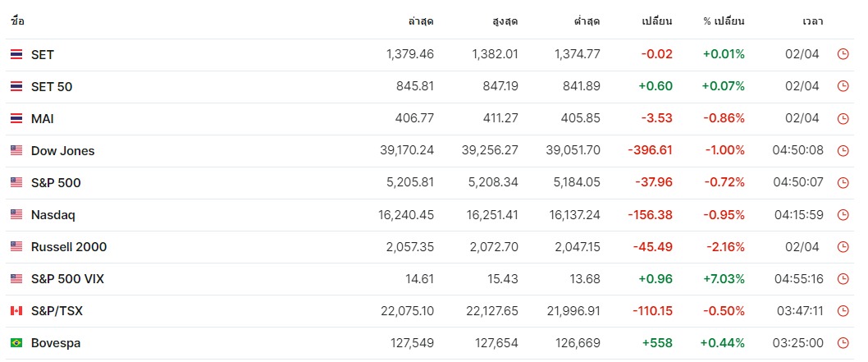Sort by the เวลา column header

point(813,22)
